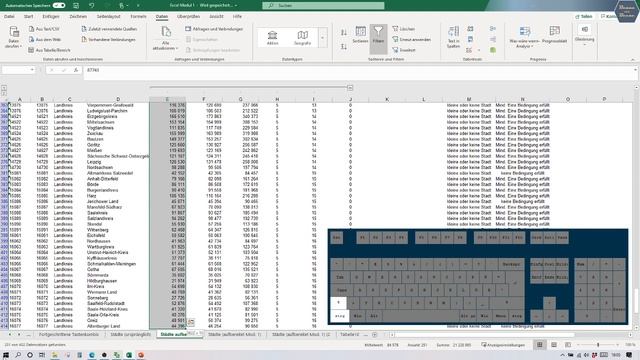Click the Duplikate entfernen icon

tap(470, 40)
